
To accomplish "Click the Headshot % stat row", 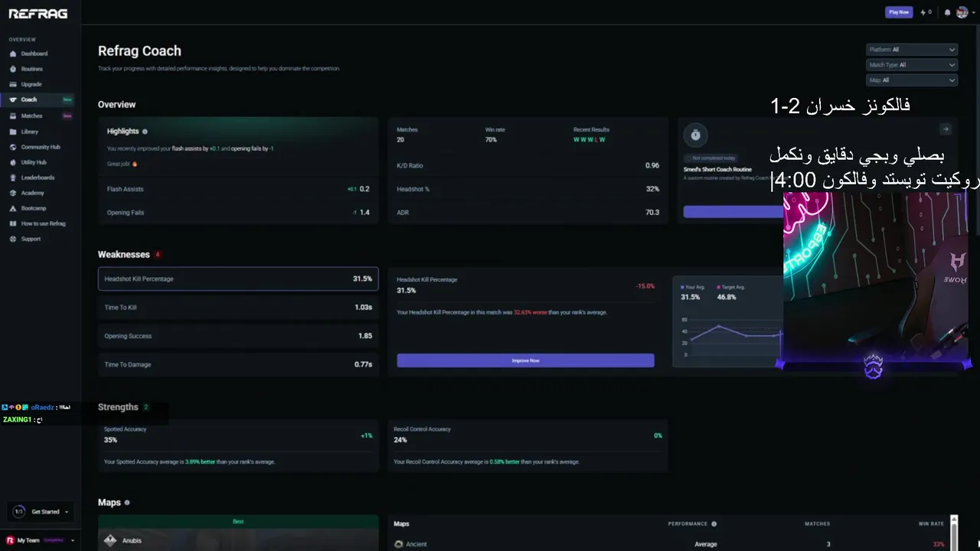I will (528, 189).
